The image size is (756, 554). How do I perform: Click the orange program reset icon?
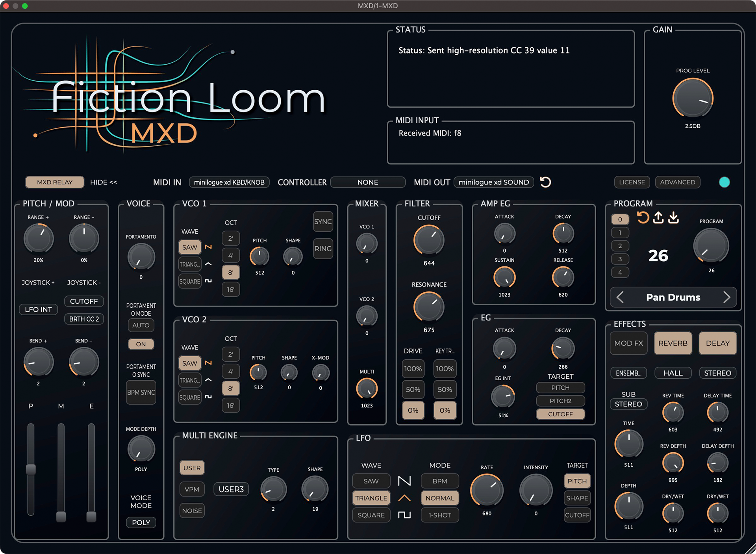[643, 217]
